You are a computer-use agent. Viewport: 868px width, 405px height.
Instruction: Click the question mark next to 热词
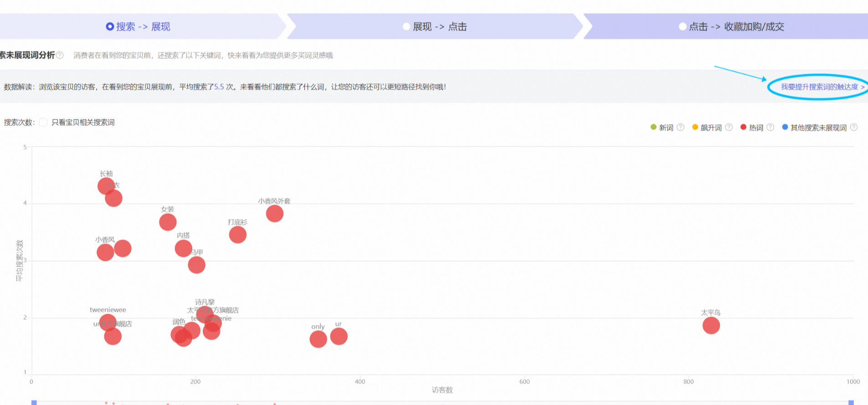point(770,127)
